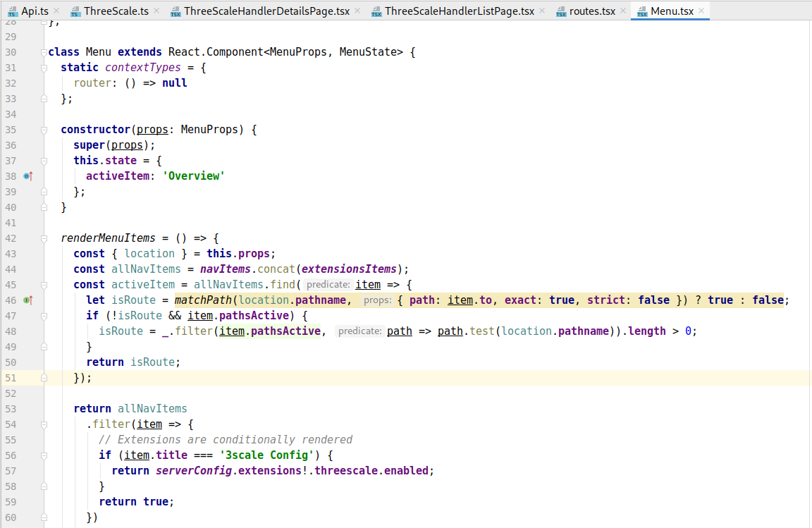The width and height of the screenshot is (812, 528).
Task: Click the serverConfig identifier on line 57
Action: (x=194, y=470)
